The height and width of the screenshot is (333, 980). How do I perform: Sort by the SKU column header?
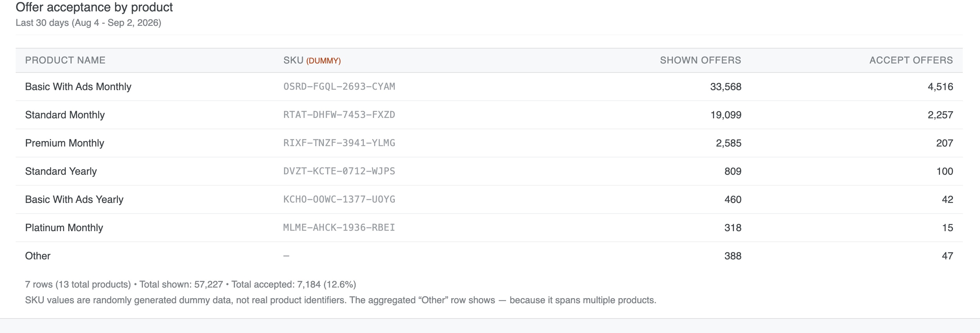(312, 60)
